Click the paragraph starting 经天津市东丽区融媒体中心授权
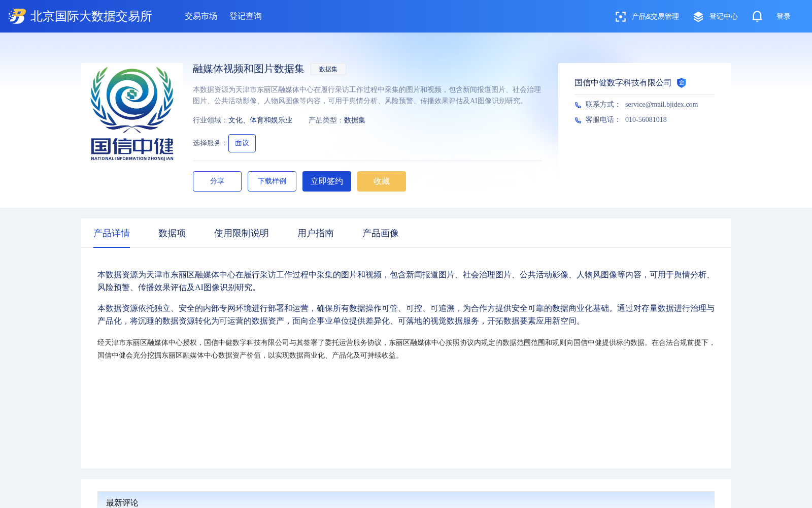The image size is (812, 508). [x=406, y=349]
